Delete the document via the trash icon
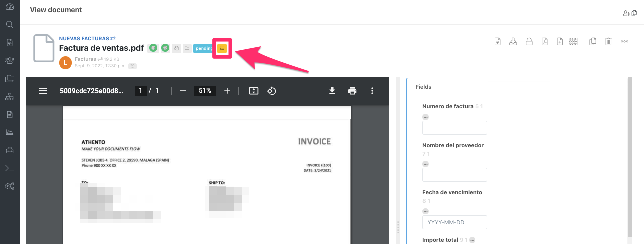This screenshot has height=244, width=644. (x=608, y=42)
